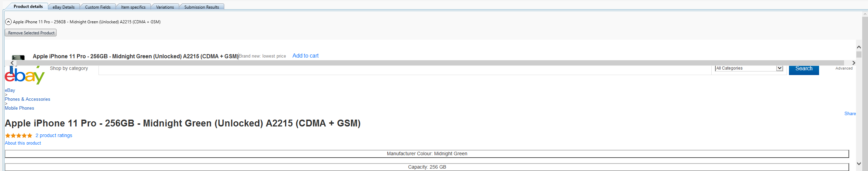This screenshot has width=868, height=171.
Task: Open the Advanced search link
Action: click(x=844, y=68)
